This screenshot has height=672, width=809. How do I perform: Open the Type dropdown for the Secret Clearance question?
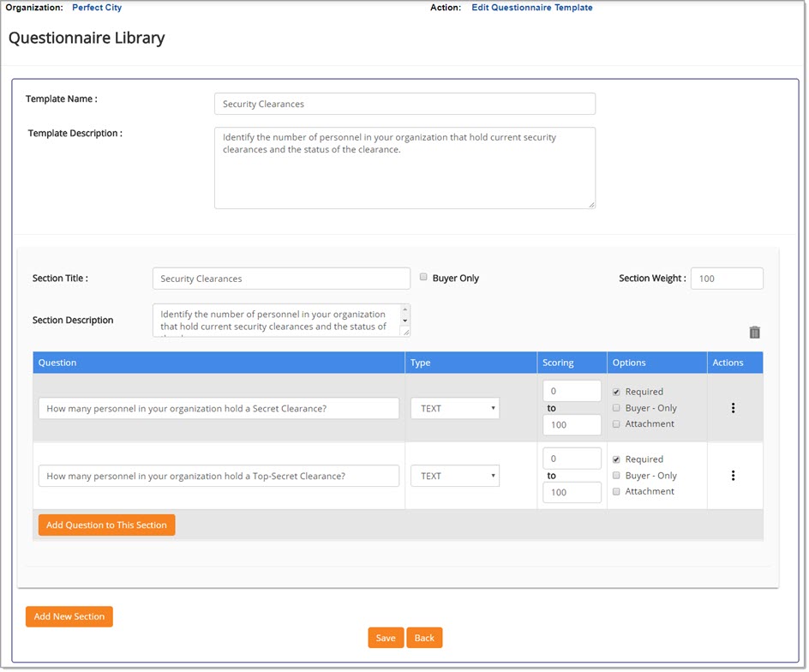pyautogui.click(x=454, y=408)
